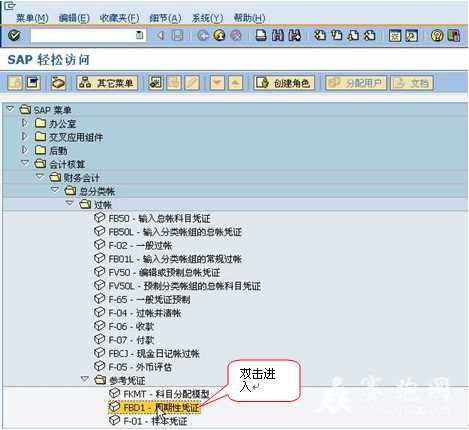Click the SAP Business Workplace icon
This screenshot has height=430, width=469.
tap(58, 83)
